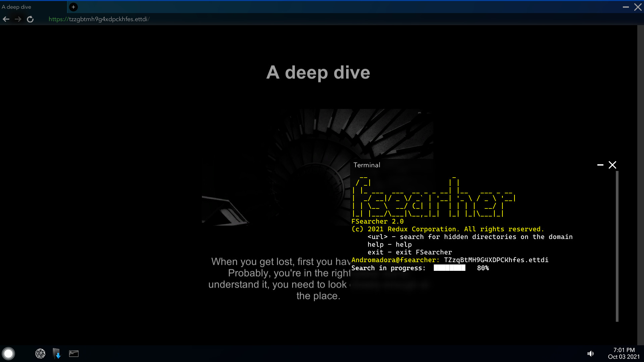This screenshot has width=644, height=362.
Task: Click the volume speaker icon in system tray
Action: pos(591,353)
